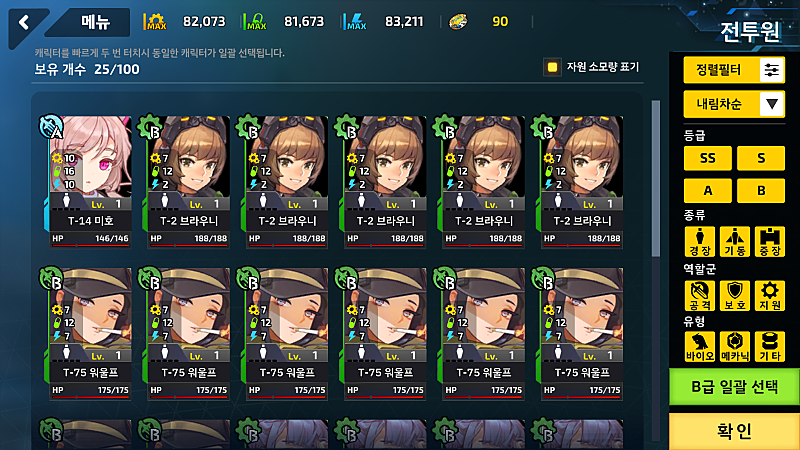Open the 정렬필터 sort filter options
The height and width of the screenshot is (450, 800).
pos(734,70)
